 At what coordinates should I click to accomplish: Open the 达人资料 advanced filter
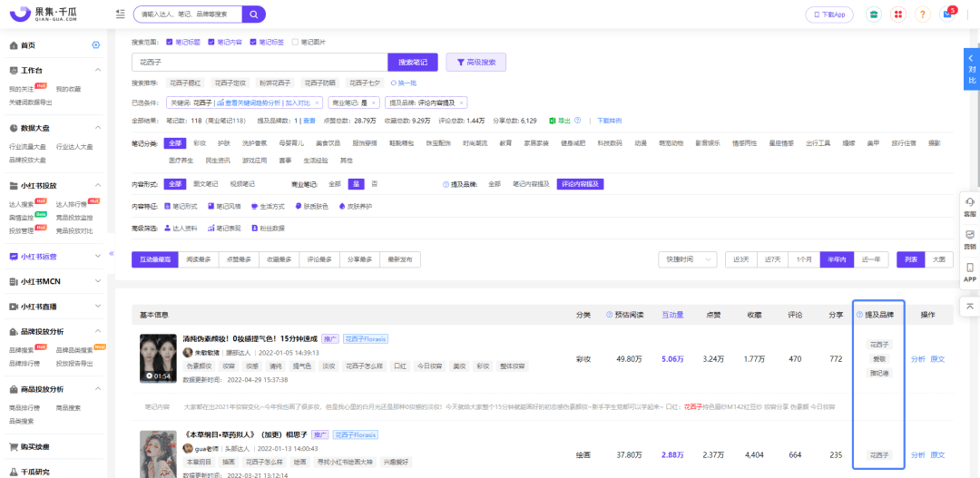(181, 228)
